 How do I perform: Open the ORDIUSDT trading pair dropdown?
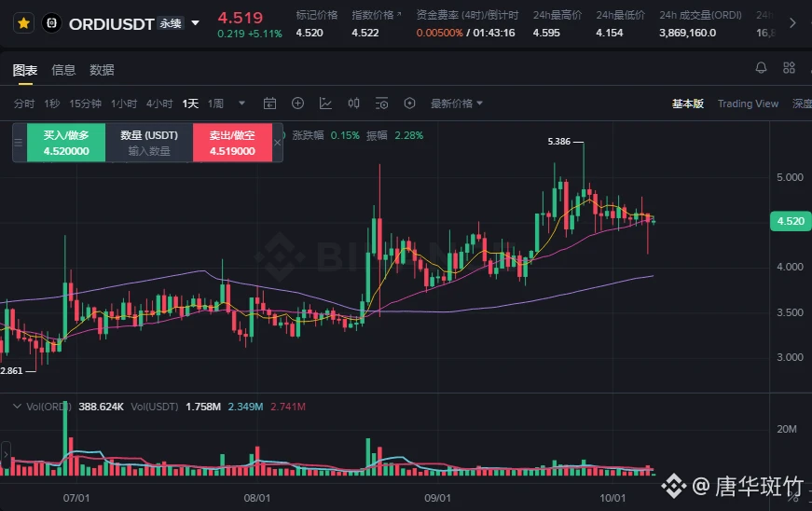tap(195, 23)
